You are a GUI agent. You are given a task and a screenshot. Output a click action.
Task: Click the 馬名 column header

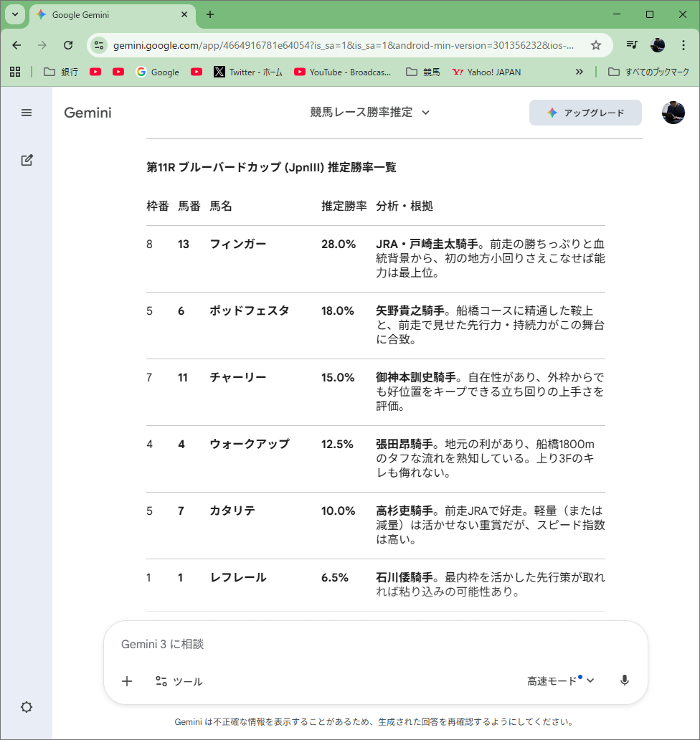pos(220,206)
